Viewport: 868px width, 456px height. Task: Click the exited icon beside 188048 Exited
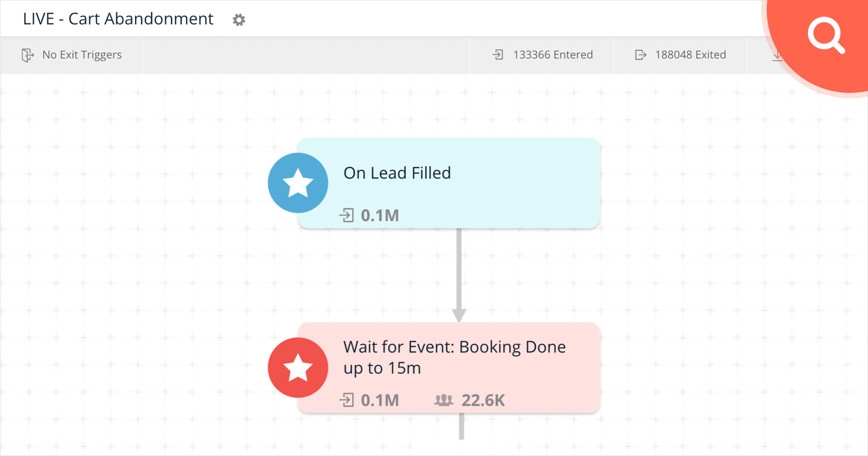(641, 54)
